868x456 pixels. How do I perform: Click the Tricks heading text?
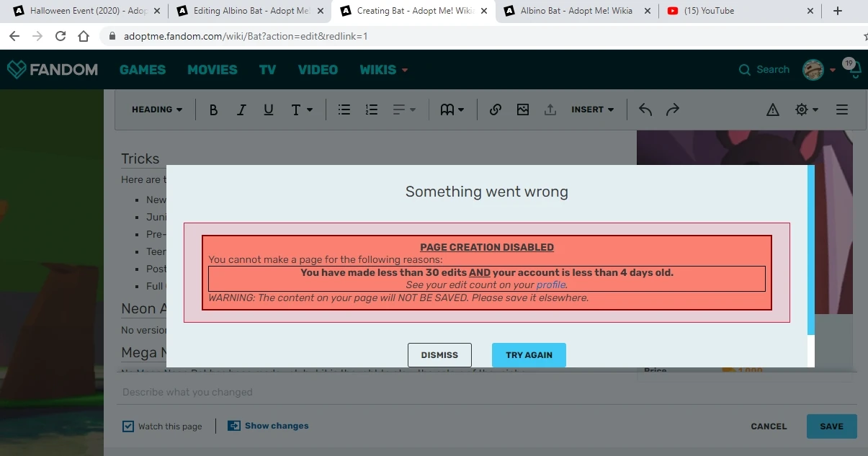pyautogui.click(x=140, y=159)
